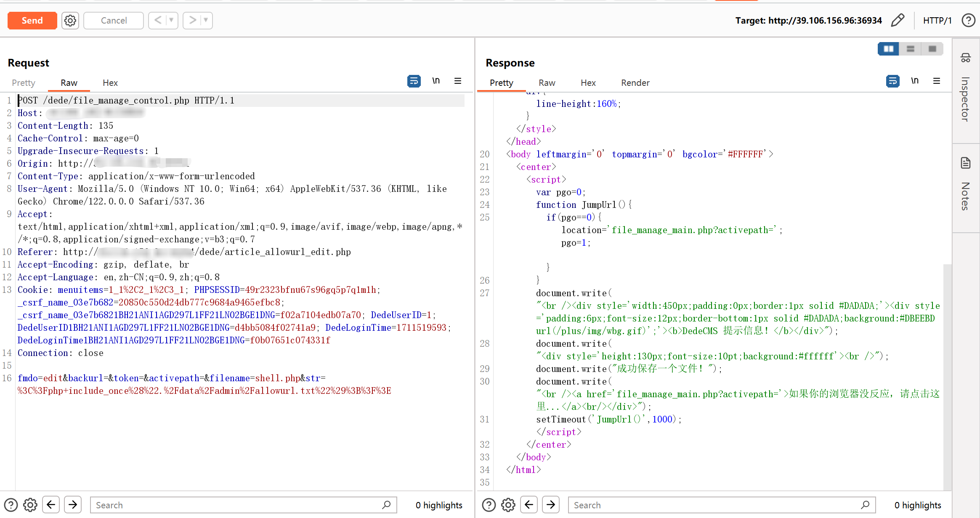Open the Response panel hamburger menu
The image size is (980, 518).
pyautogui.click(x=936, y=81)
